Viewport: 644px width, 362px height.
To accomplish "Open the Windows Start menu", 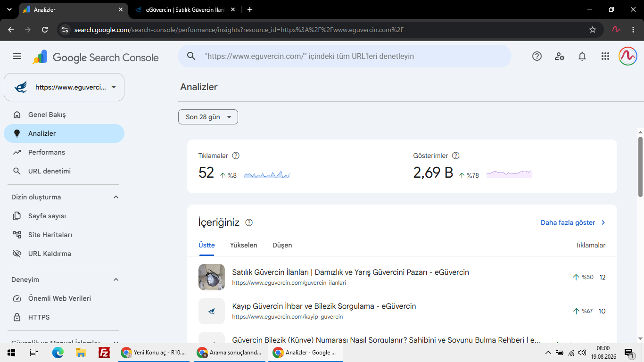I will [11, 353].
